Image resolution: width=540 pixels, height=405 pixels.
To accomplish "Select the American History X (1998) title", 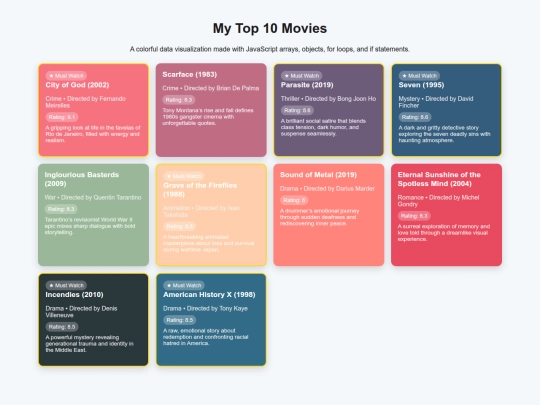I will coord(209,295).
